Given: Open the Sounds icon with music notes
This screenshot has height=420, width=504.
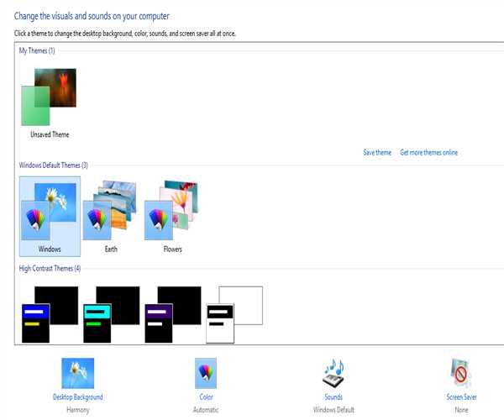Looking at the screenshot, I should point(333,373).
